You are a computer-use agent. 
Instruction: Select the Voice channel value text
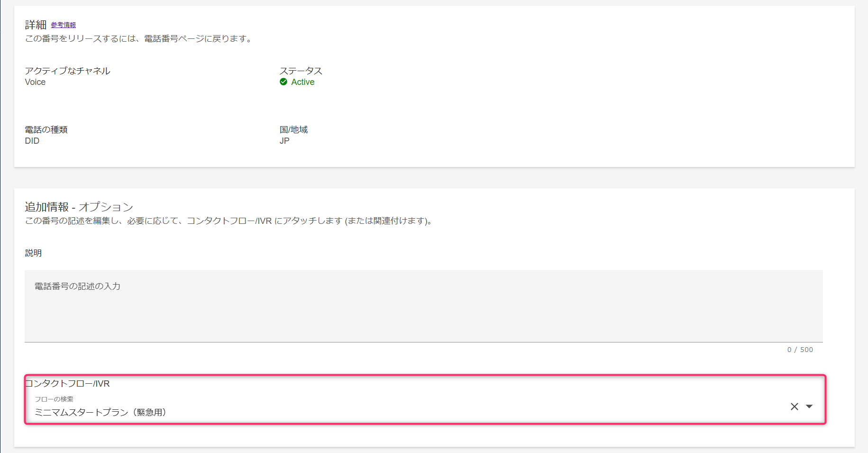[35, 82]
